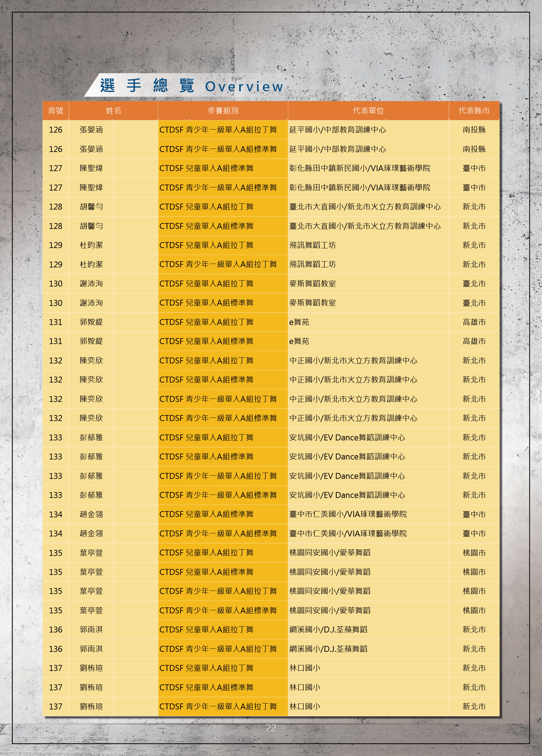The height and width of the screenshot is (756, 542).
Task: Click 臺北市 in the 130 標準舞 row
Action: (x=474, y=303)
